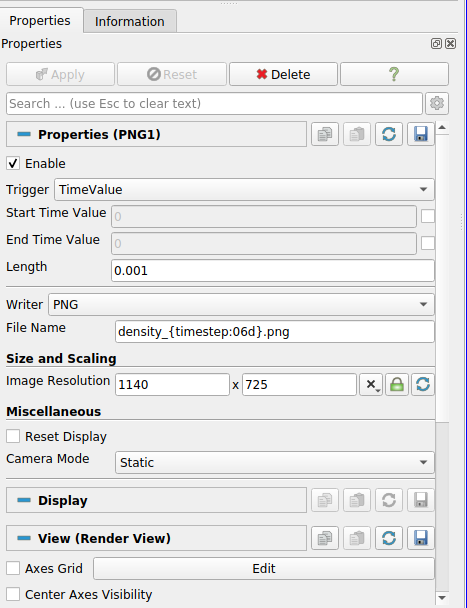Open the Camera Mode Static dropdown
Image resolution: width=467 pixels, height=608 pixels.
[x=275, y=462]
